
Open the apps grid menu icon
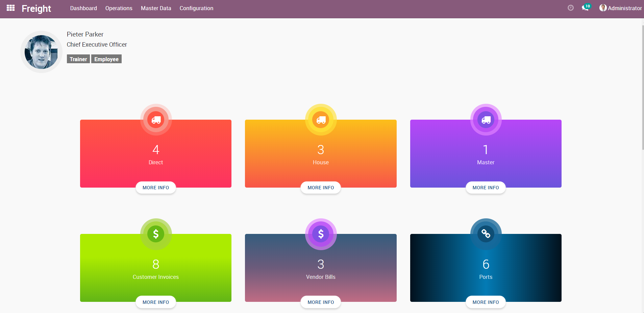click(x=10, y=8)
